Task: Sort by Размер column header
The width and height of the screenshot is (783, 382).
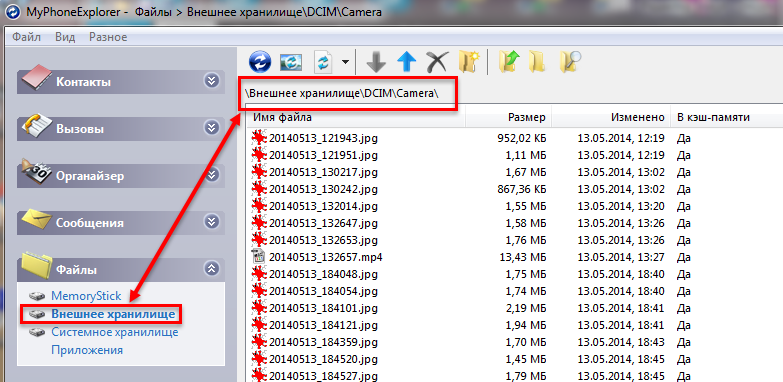Action: click(508, 117)
